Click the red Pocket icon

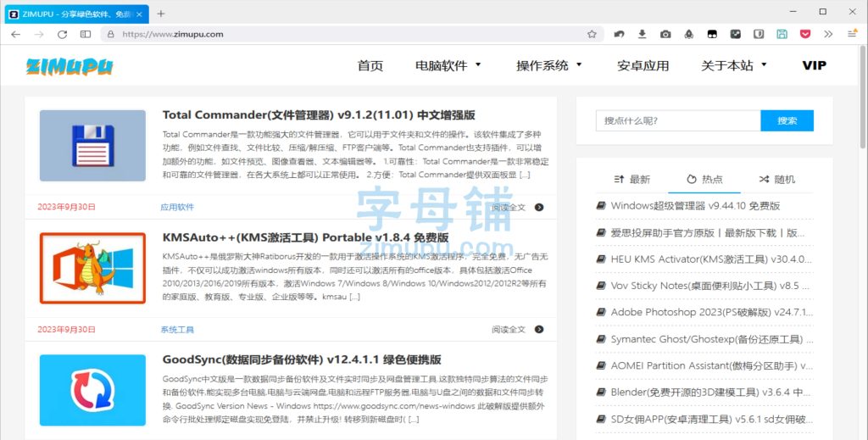point(805,34)
